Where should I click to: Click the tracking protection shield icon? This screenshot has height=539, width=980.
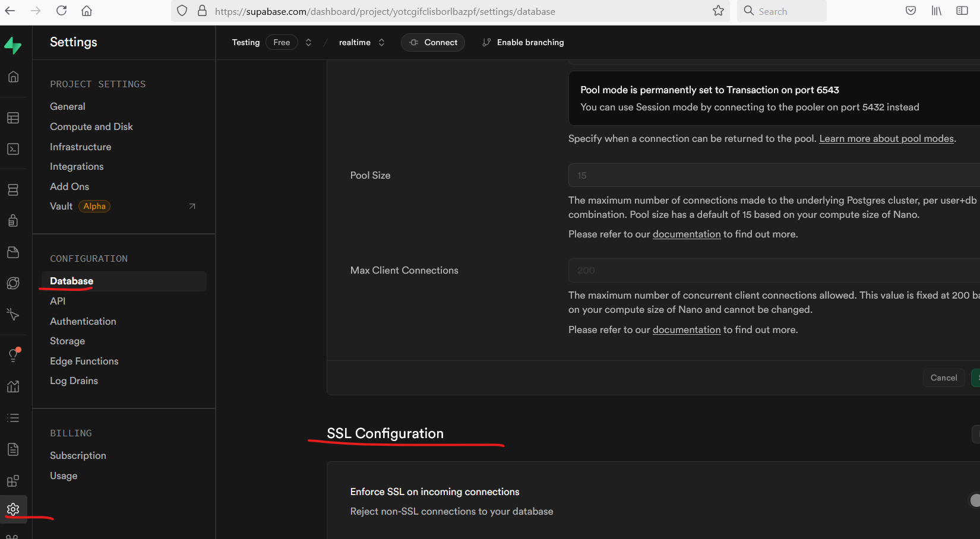(x=182, y=11)
